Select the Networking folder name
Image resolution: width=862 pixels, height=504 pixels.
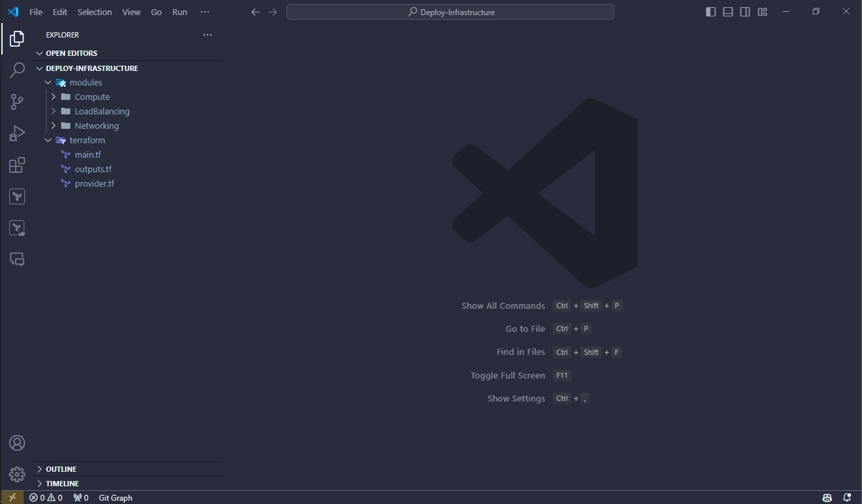[97, 126]
